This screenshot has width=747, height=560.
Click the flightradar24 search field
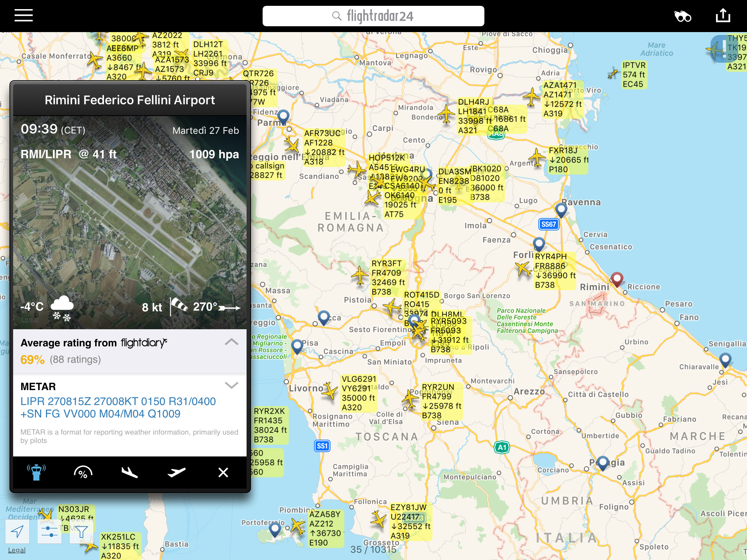click(373, 16)
